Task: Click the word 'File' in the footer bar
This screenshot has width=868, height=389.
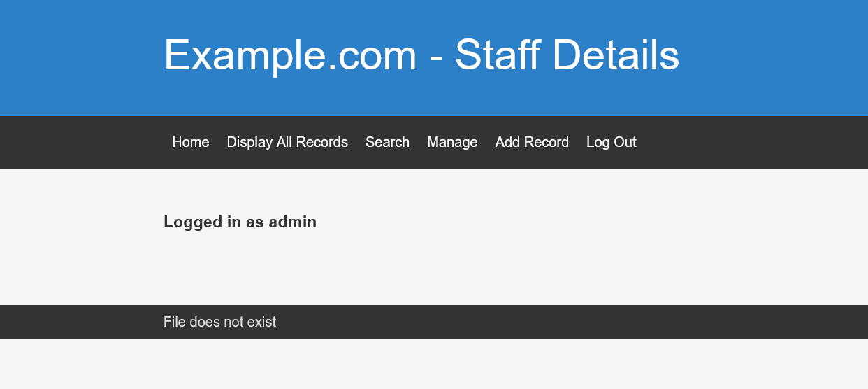Action: 174,322
